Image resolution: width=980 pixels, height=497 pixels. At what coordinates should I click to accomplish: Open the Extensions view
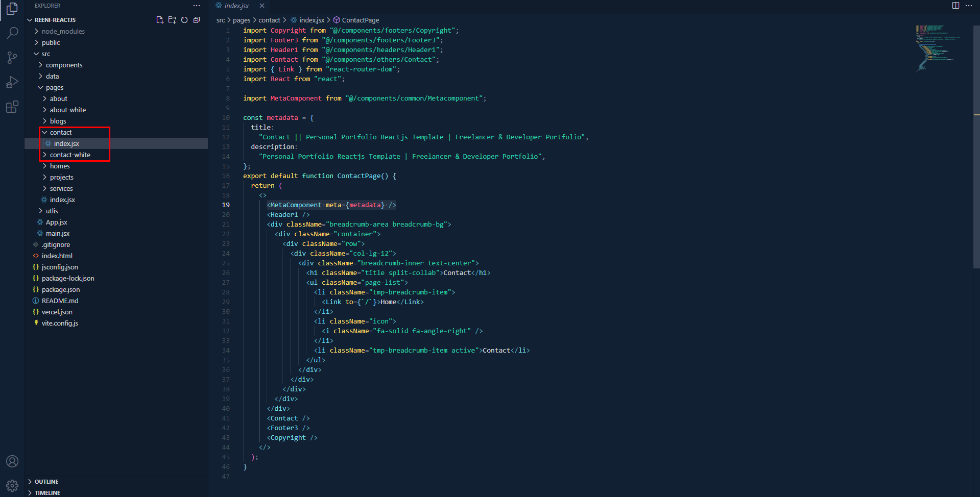click(x=12, y=107)
